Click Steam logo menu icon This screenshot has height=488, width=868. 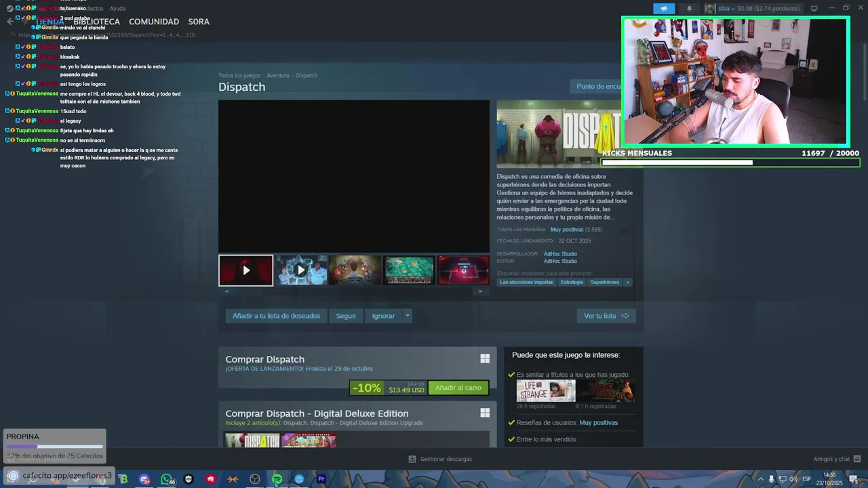[x=9, y=9]
